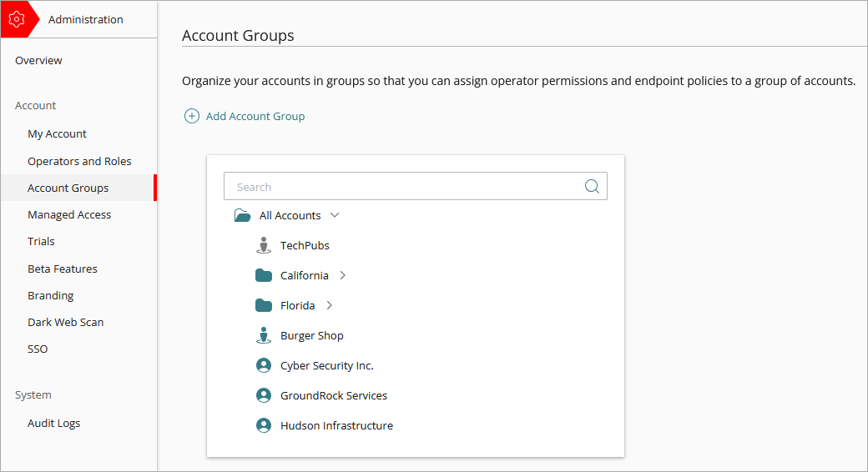Expand the Florida group chevron
Viewport: 868px width, 472px height.
330,305
